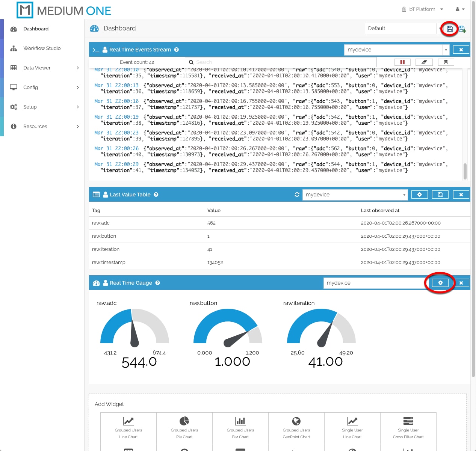Save the Real Time Events Stream data
This screenshot has width=476, height=451.
(446, 62)
